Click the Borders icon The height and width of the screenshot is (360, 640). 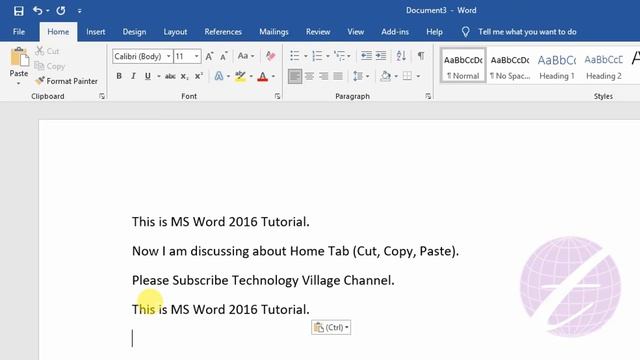tap(407, 76)
